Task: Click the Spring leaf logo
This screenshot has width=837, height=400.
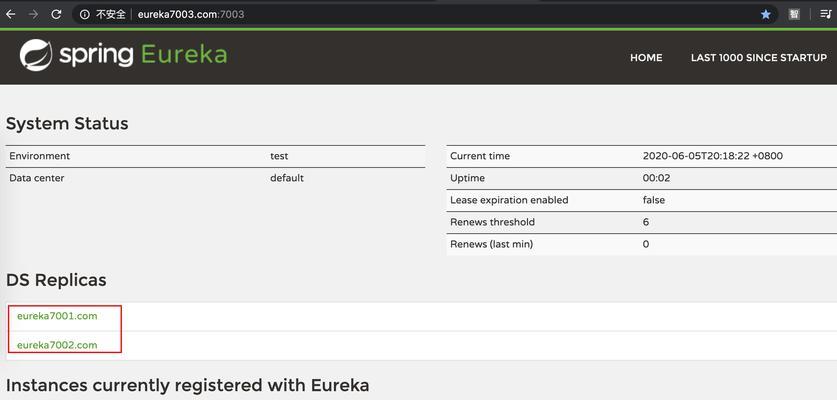Action: [36, 56]
